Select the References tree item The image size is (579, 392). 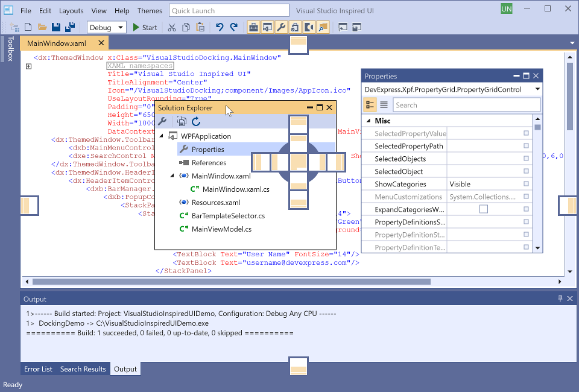coord(209,163)
